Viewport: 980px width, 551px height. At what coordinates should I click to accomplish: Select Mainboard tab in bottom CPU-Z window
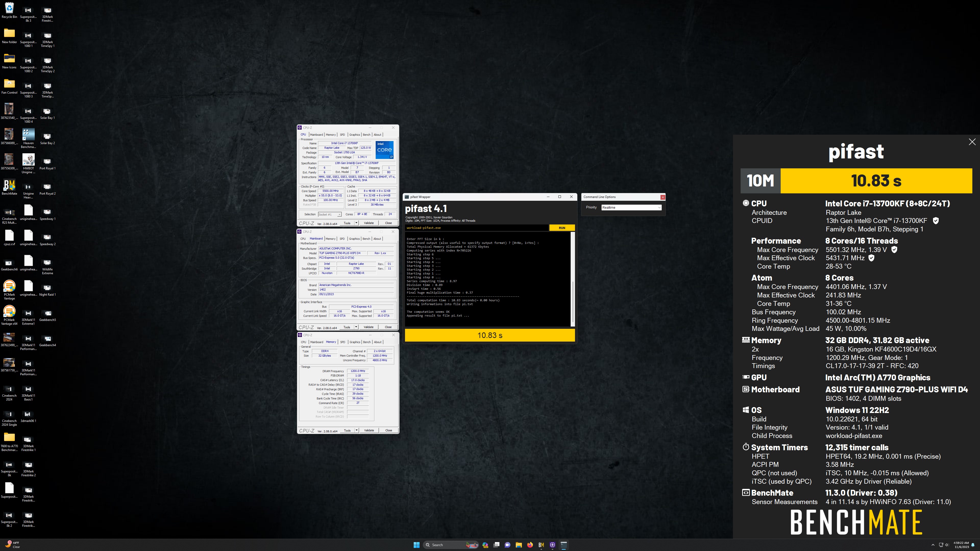[x=316, y=342]
